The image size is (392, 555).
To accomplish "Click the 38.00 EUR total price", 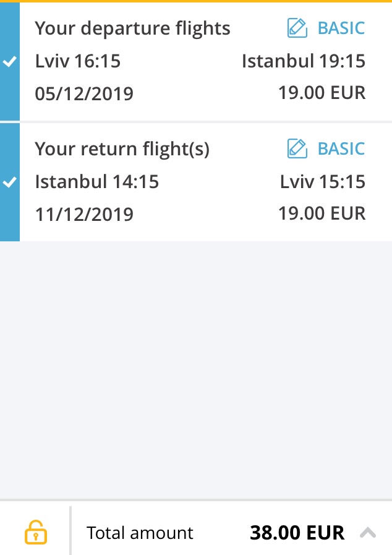I will pos(297,533).
